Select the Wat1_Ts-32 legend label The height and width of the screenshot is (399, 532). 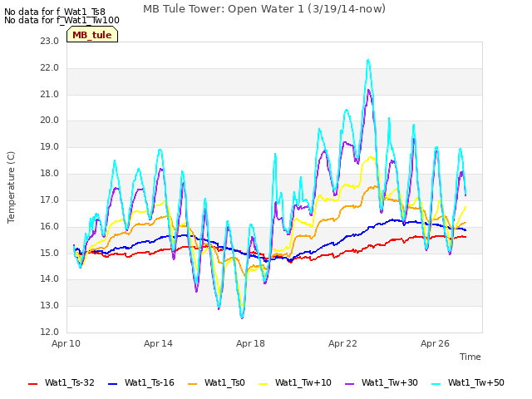coord(70,382)
